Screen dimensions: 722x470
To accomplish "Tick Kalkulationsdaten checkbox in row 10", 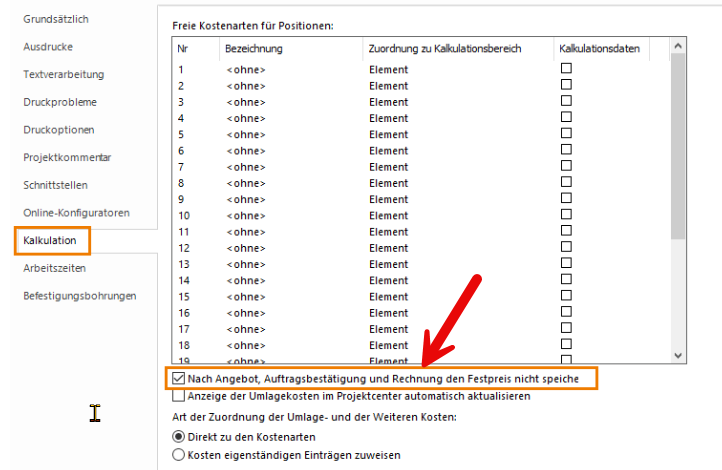I will coord(566,214).
